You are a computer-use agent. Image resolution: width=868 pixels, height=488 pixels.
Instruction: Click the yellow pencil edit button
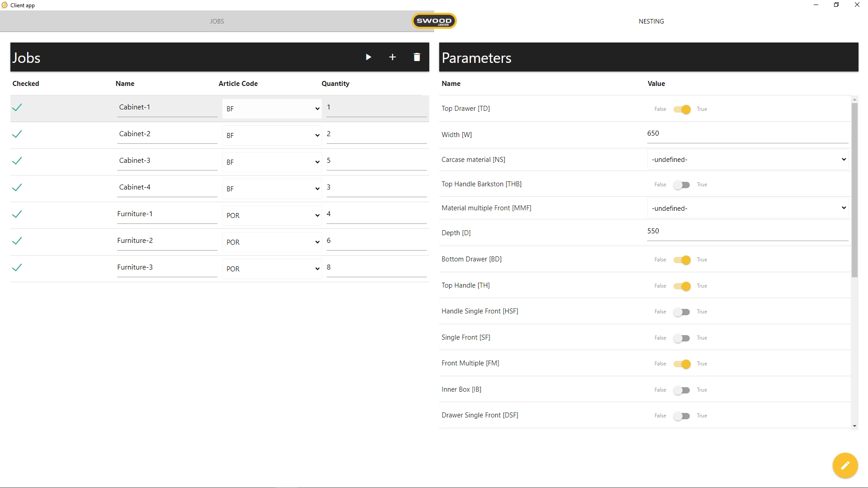[x=844, y=465]
